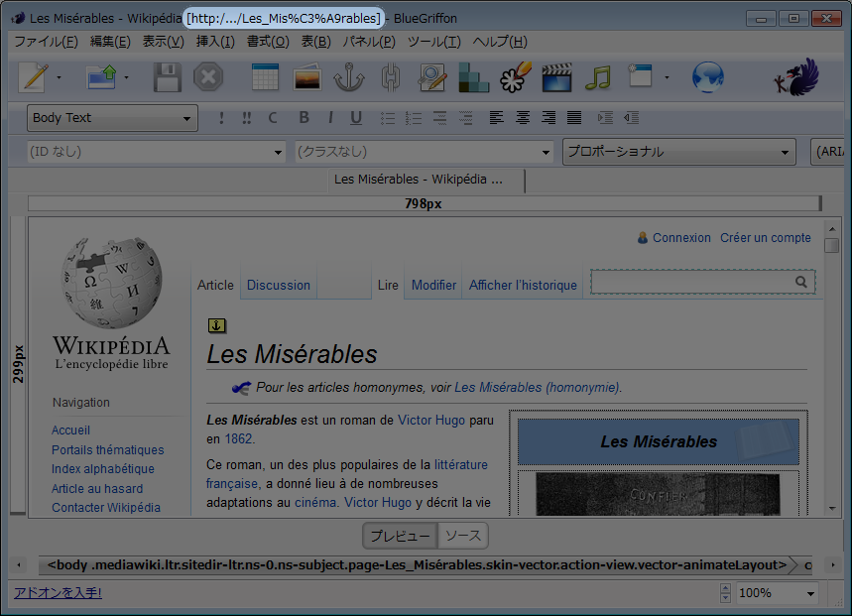
Task: Click the form window icon
Action: click(640, 76)
